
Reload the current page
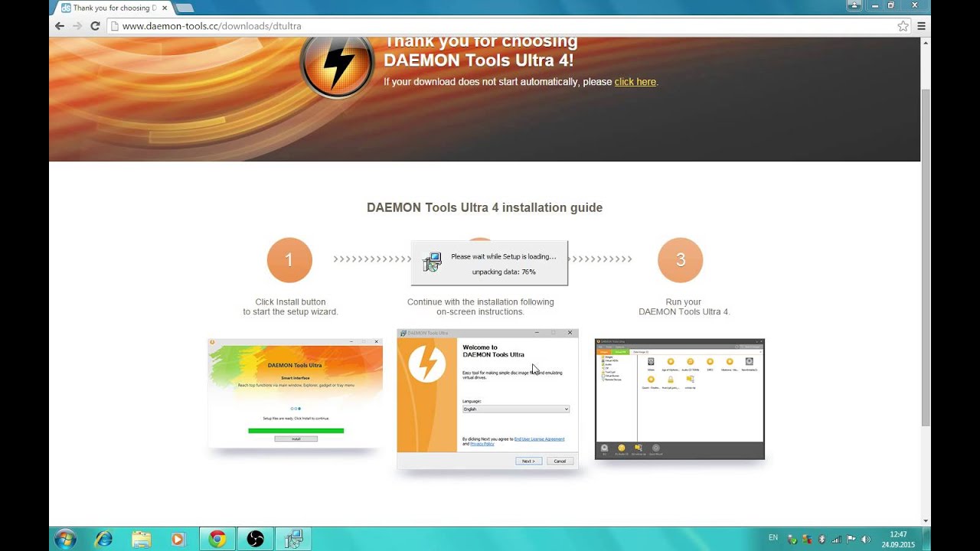coord(95,26)
